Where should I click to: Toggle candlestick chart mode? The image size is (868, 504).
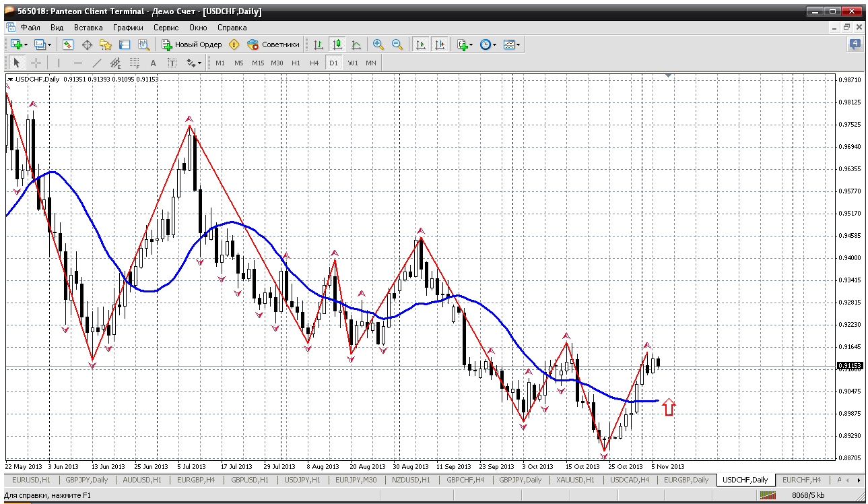point(337,44)
